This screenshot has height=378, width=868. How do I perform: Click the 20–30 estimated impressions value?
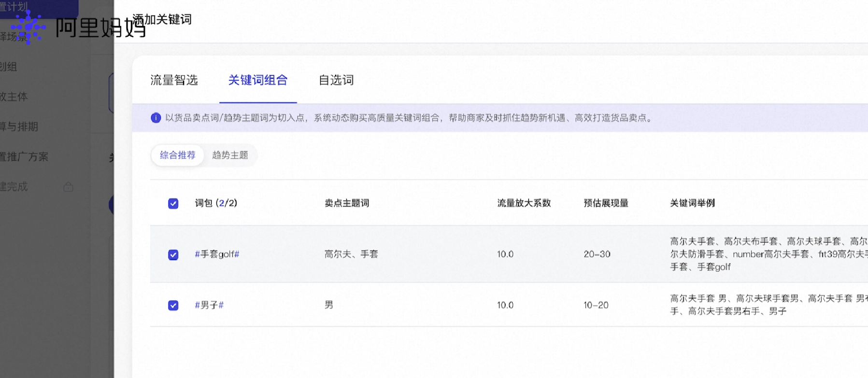597,254
